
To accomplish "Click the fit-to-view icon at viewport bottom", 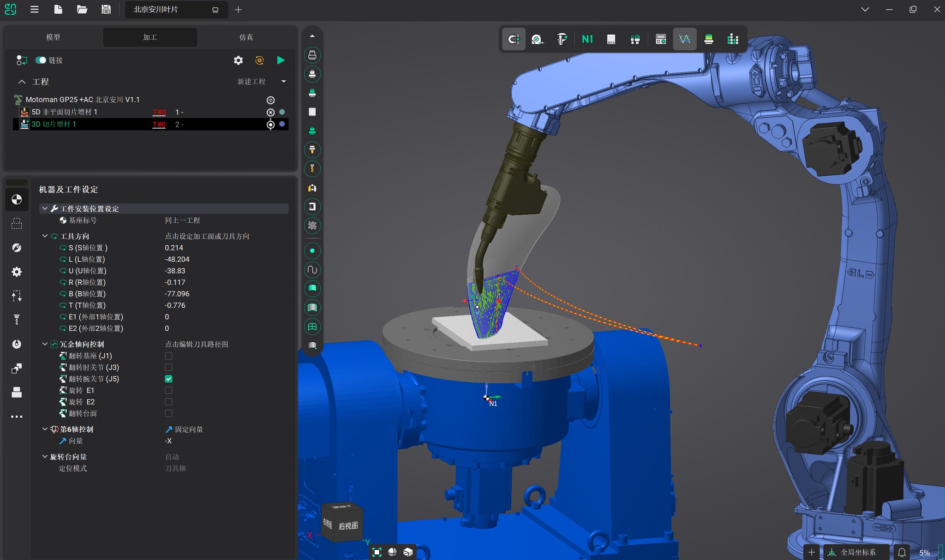I will (377, 552).
